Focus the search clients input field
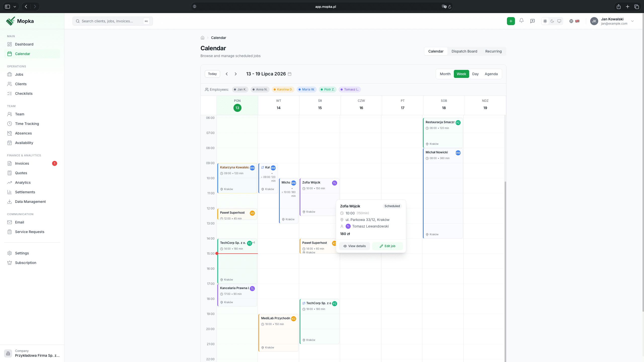 pyautogui.click(x=113, y=21)
